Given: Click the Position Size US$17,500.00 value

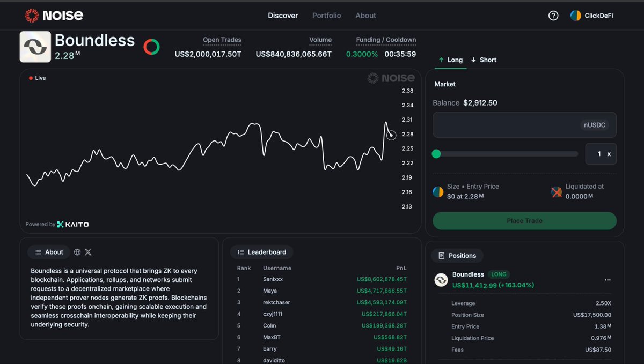Looking at the screenshot, I should point(592,315).
